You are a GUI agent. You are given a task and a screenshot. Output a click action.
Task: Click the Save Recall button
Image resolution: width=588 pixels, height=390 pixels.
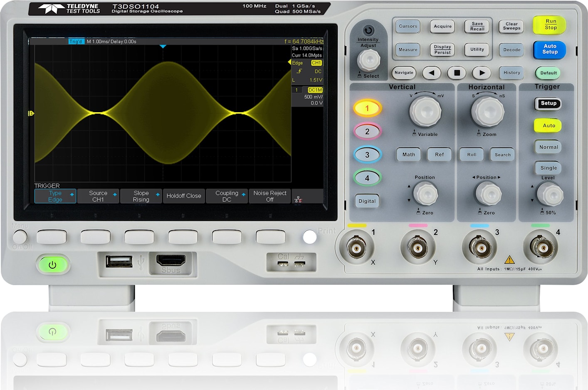477,26
